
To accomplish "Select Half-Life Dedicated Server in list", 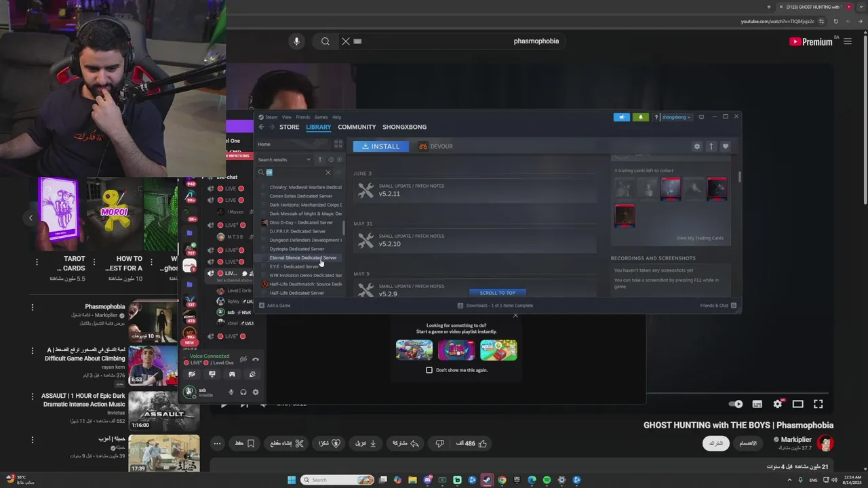I will click(297, 293).
